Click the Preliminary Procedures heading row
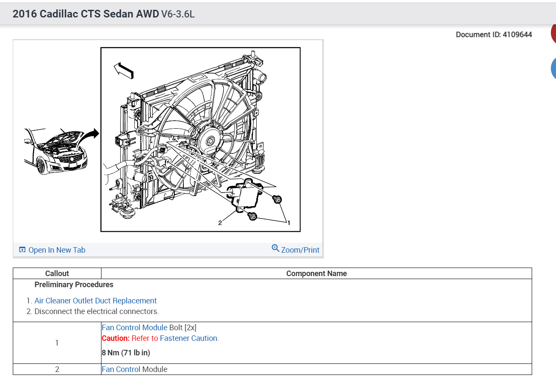The width and height of the screenshot is (556, 392). tap(73, 284)
